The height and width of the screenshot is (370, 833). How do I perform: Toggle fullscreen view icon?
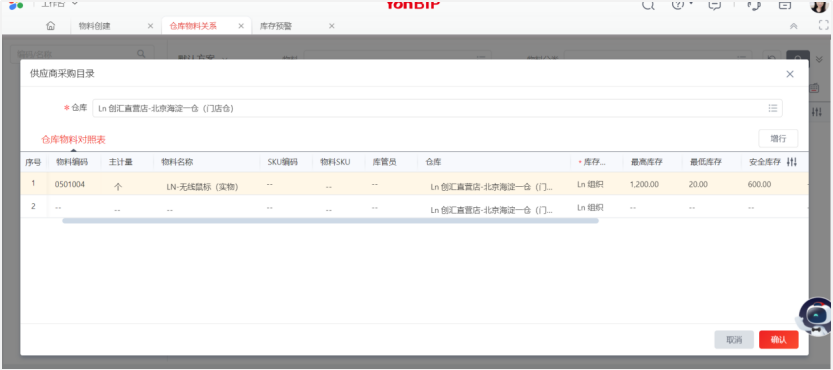pyautogui.click(x=823, y=25)
